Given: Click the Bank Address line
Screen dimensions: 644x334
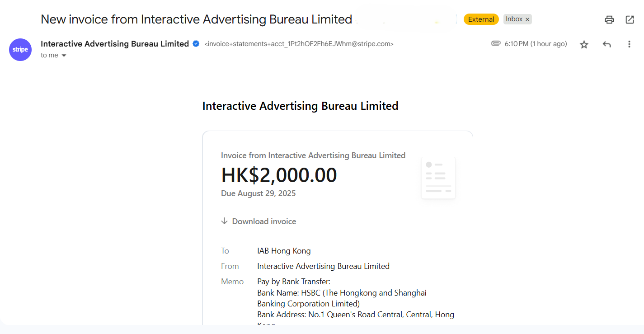Looking at the screenshot, I should click(x=356, y=315).
